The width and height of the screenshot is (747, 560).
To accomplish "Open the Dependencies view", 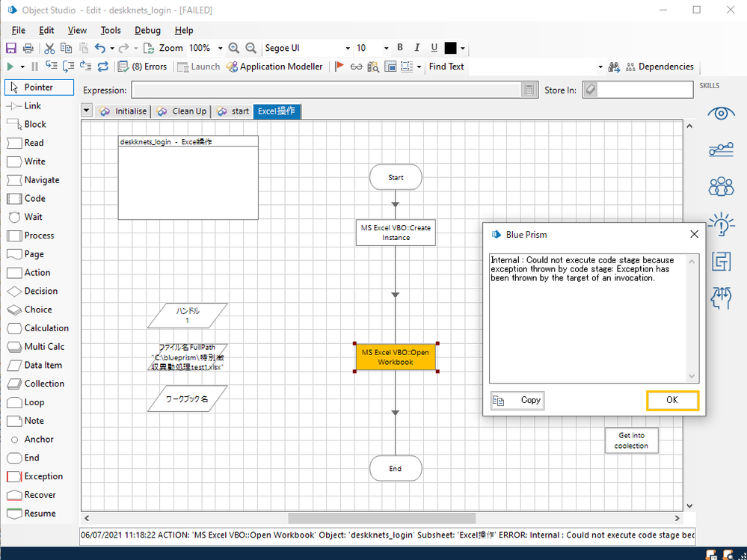I will click(x=660, y=67).
